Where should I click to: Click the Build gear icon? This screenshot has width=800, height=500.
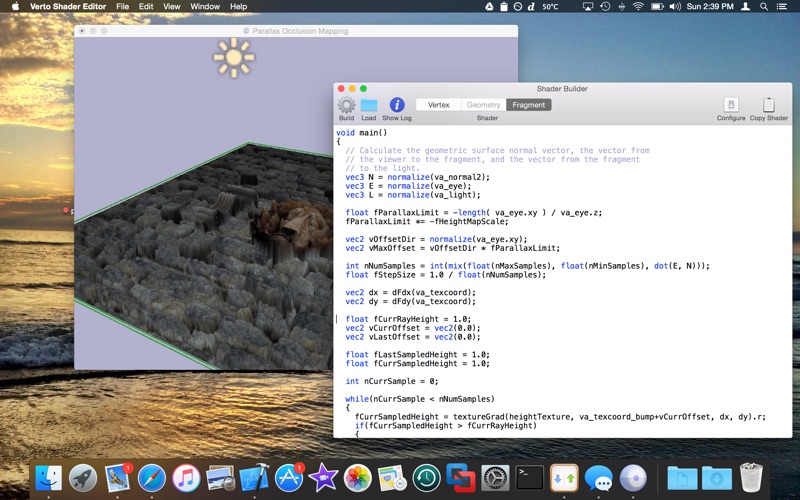(x=346, y=105)
